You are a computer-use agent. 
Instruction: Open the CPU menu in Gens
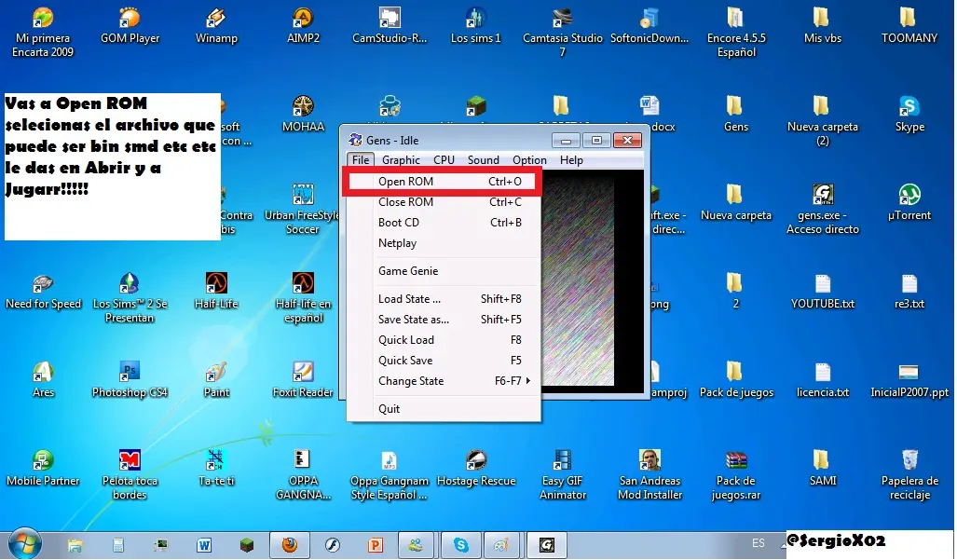444,160
